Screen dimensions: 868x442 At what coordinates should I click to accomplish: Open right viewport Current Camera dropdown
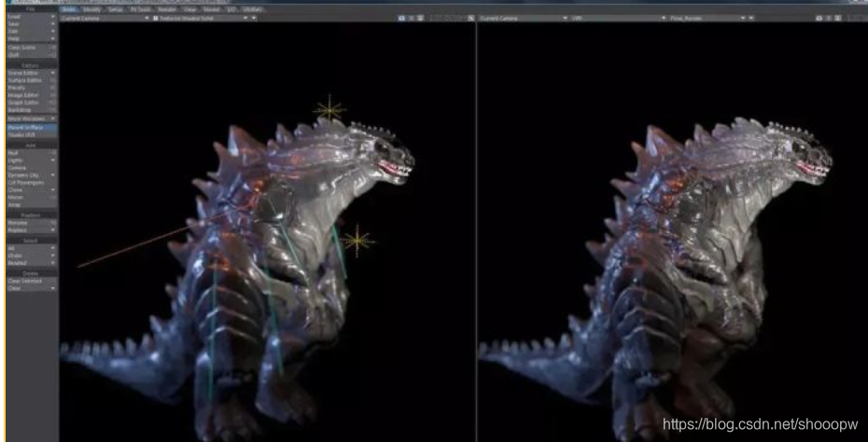523,19
